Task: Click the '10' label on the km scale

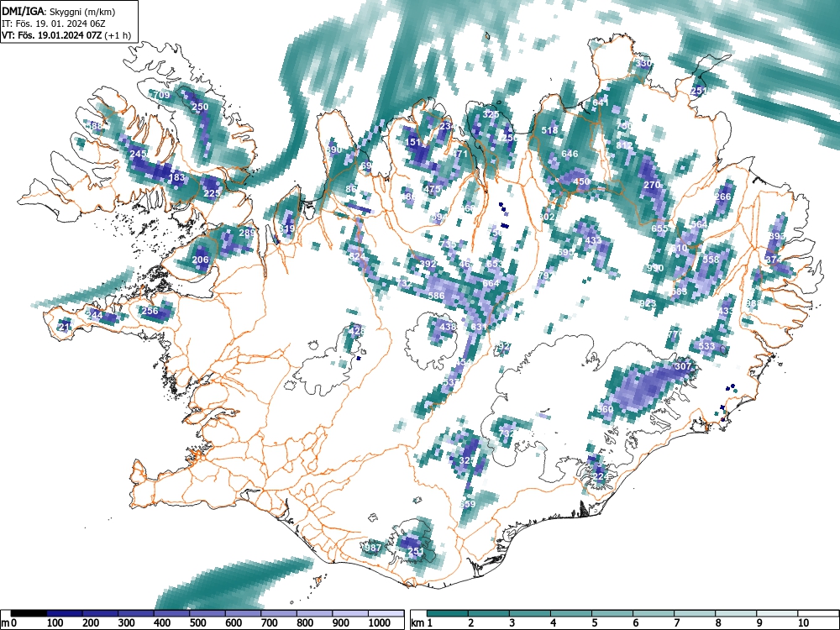Action: (x=802, y=623)
